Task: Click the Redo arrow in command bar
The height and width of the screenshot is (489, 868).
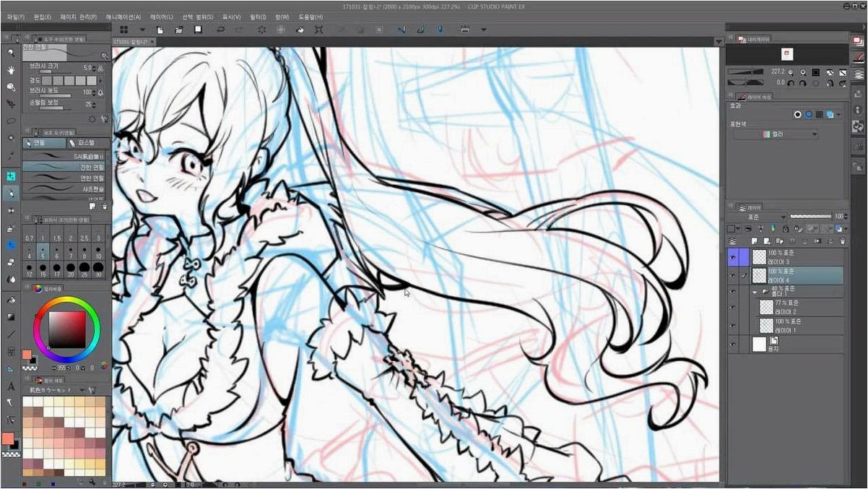Action: pyautogui.click(x=238, y=30)
